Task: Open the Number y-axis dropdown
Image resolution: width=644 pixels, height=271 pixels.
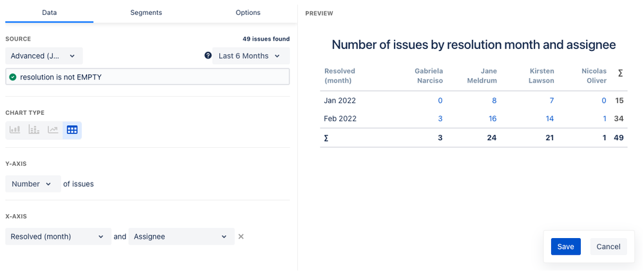Action: [x=33, y=184]
